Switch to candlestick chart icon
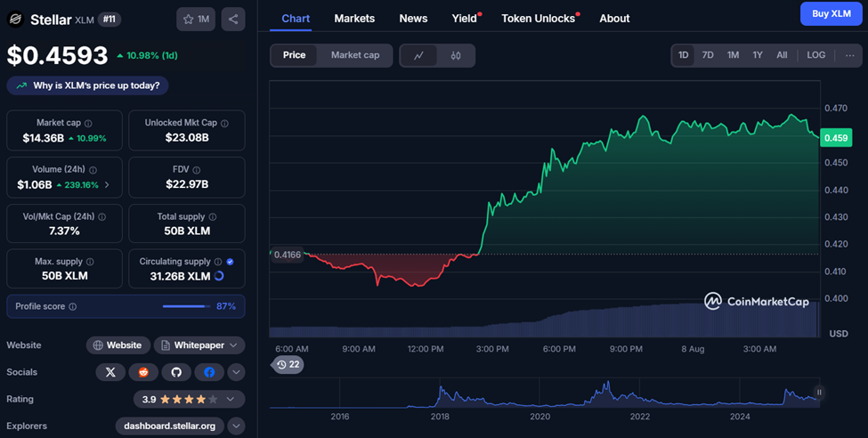The height and width of the screenshot is (438, 868). click(x=456, y=55)
